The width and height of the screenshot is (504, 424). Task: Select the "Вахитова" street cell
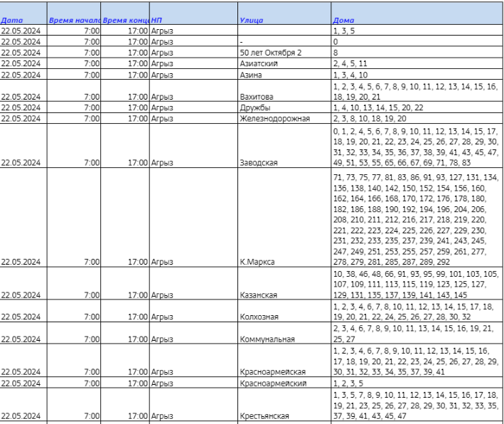coord(257,96)
